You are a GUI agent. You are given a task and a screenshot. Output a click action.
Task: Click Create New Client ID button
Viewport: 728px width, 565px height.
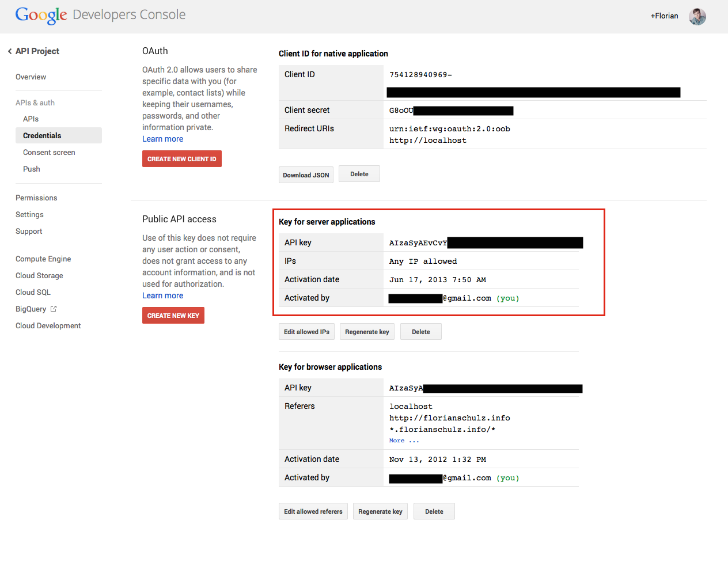click(x=182, y=159)
